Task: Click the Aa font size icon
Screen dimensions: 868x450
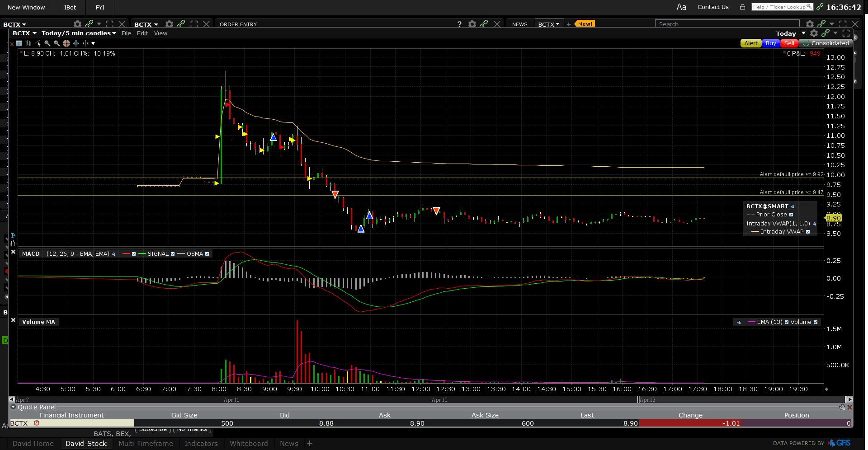Action: tap(681, 7)
